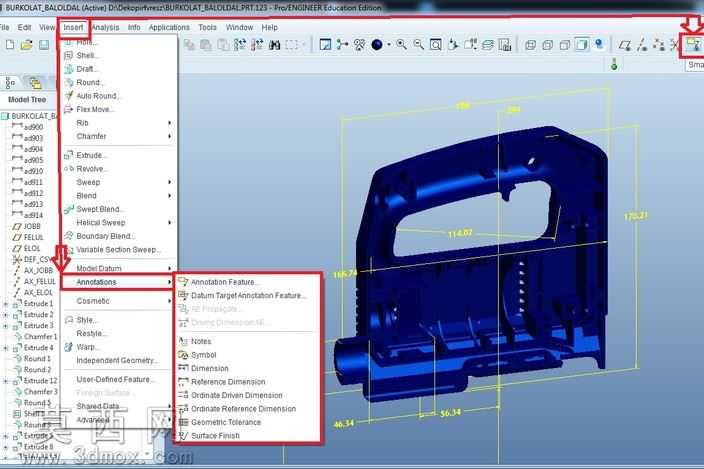Open the Smart selection filter dropdown
This screenshot has width=704, height=469.
coord(695,65)
